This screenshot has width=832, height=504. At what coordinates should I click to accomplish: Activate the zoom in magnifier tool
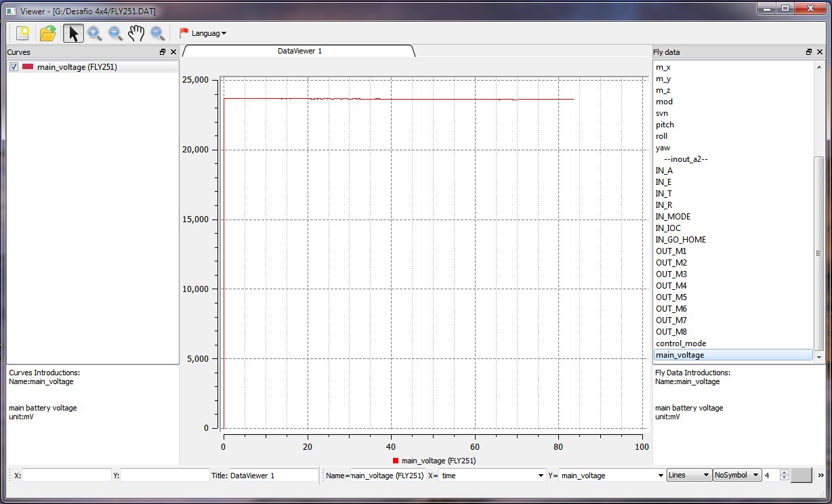pos(94,33)
